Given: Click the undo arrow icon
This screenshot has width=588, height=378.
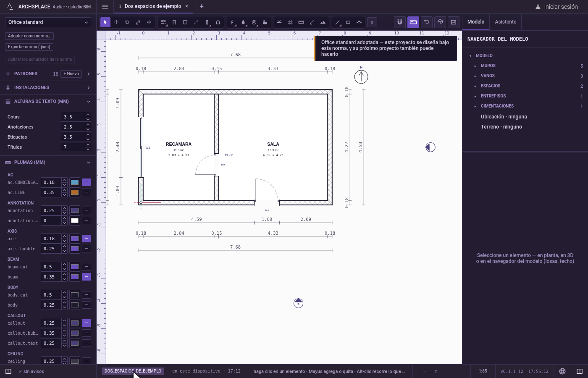Looking at the screenshot, I should (427, 22).
